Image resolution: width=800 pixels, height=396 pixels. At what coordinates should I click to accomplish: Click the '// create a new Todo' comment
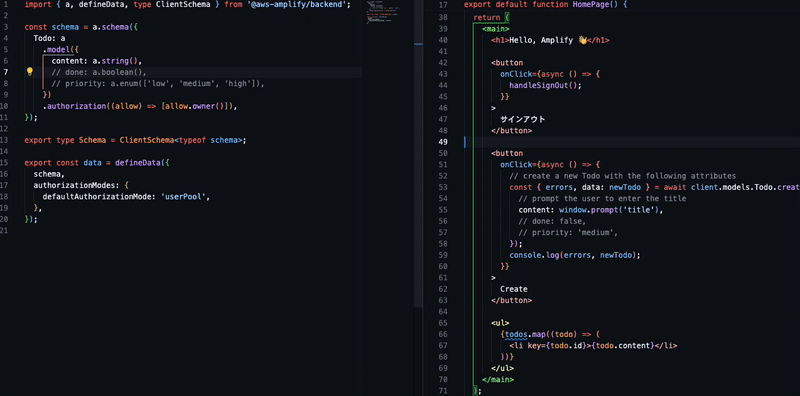(622, 176)
